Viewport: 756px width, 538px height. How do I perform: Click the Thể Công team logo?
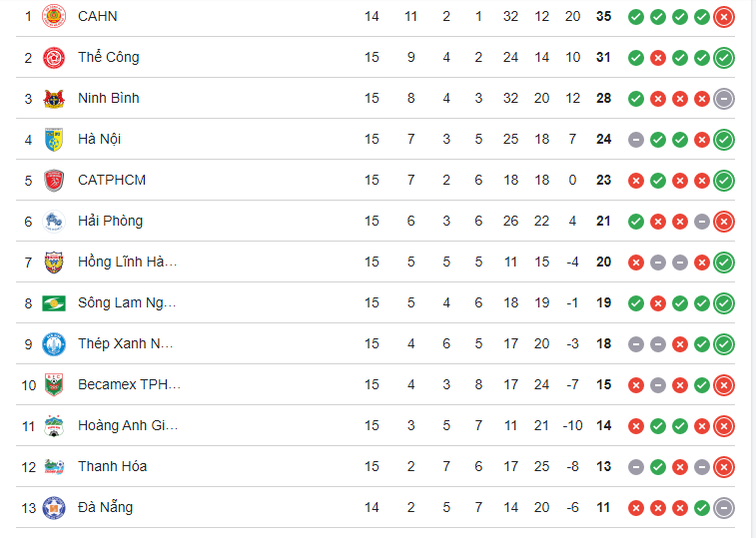(x=54, y=58)
